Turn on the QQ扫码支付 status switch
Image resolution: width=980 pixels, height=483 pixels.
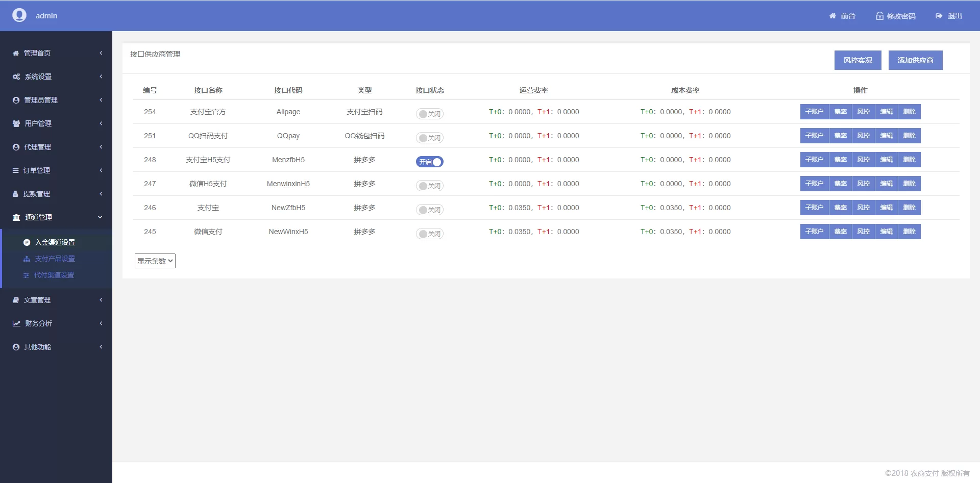pos(430,138)
